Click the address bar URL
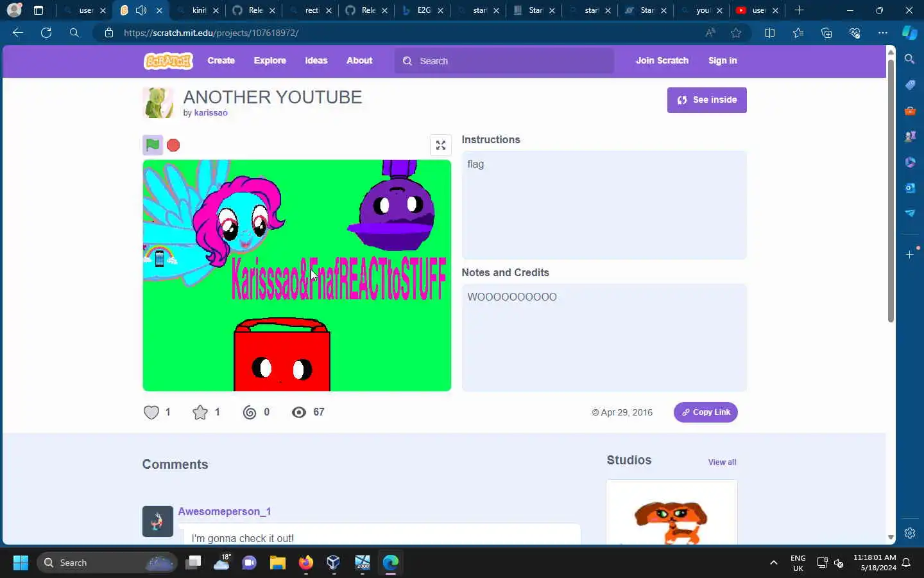The width and height of the screenshot is (924, 578). (x=211, y=33)
